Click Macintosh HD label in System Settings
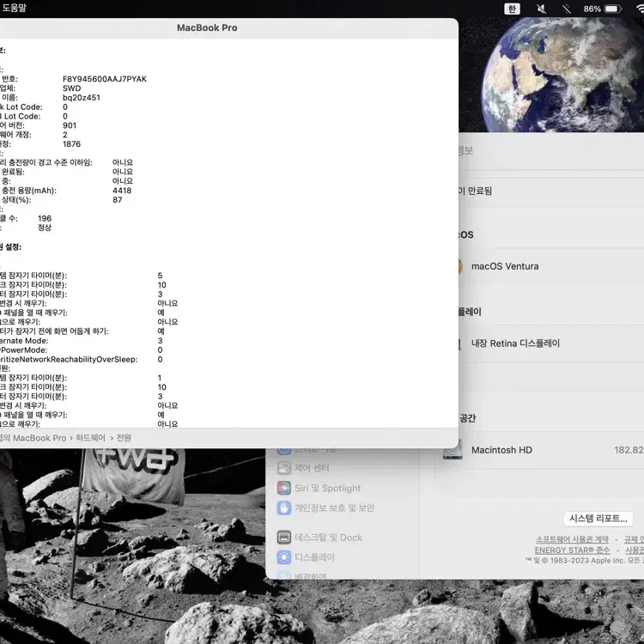The width and height of the screenshot is (644, 644). (x=501, y=450)
